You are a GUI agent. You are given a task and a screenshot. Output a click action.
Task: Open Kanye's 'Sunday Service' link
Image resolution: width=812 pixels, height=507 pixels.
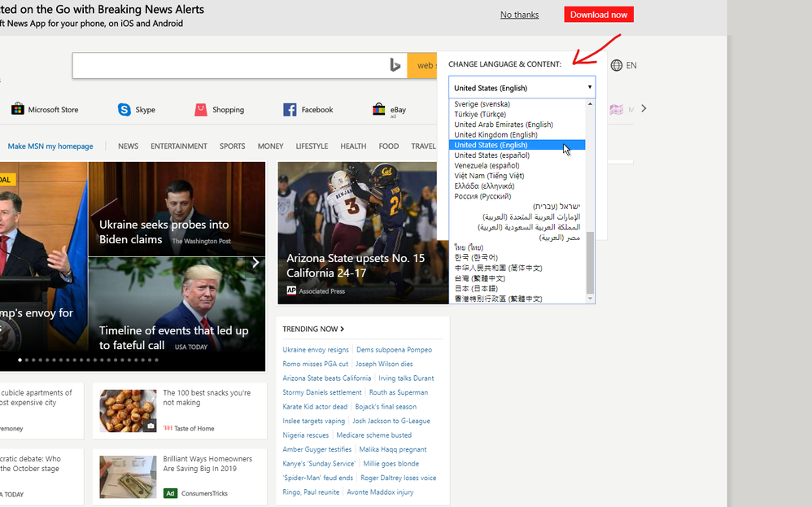[x=319, y=464]
